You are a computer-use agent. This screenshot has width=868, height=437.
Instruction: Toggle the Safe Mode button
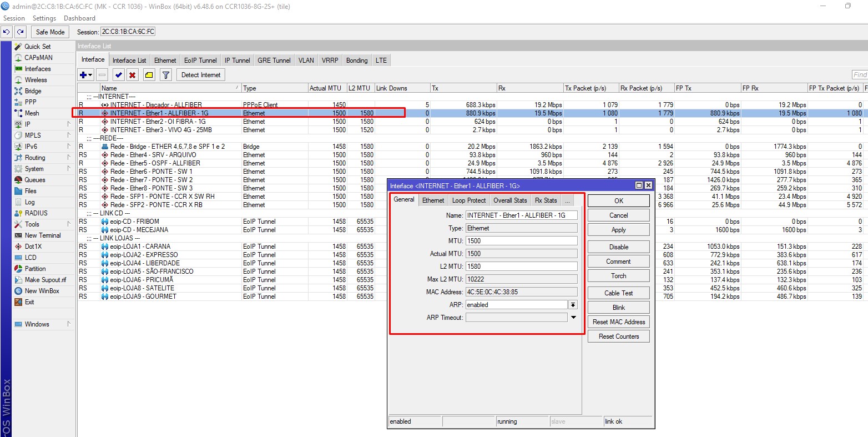coord(50,32)
